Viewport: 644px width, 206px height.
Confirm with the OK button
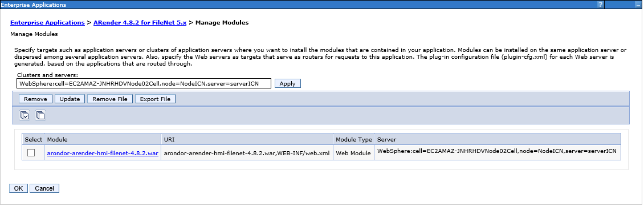[18, 188]
